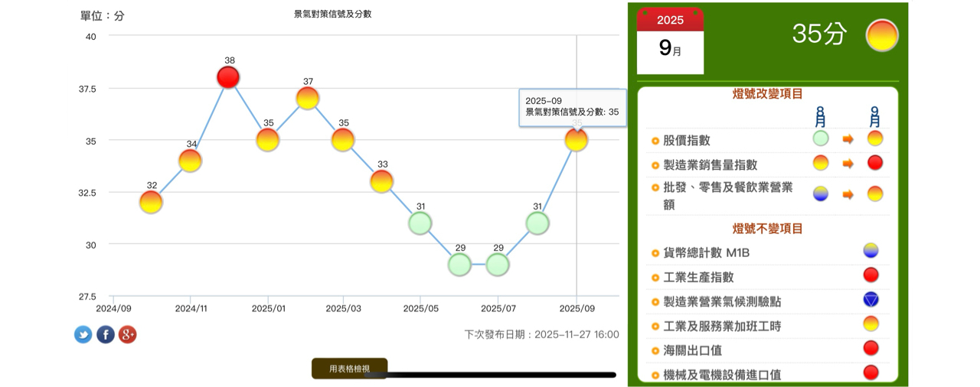
Task: Click the 下次發布日期 2025-11-27 16:00 text
Action: coord(542,334)
